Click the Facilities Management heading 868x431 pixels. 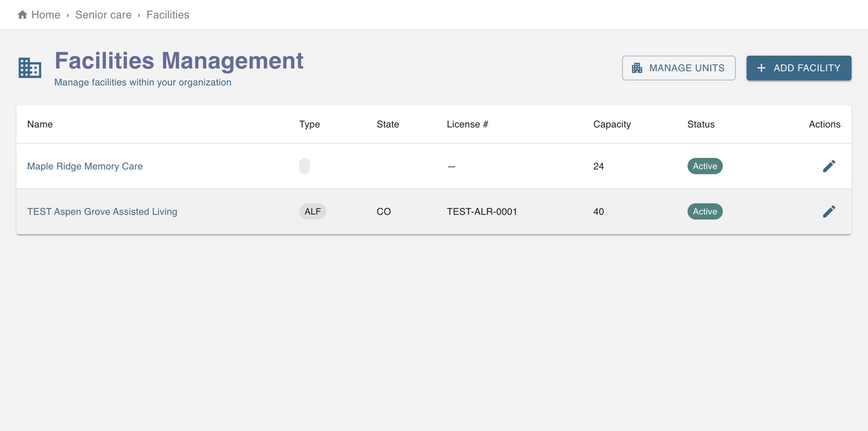click(x=179, y=61)
